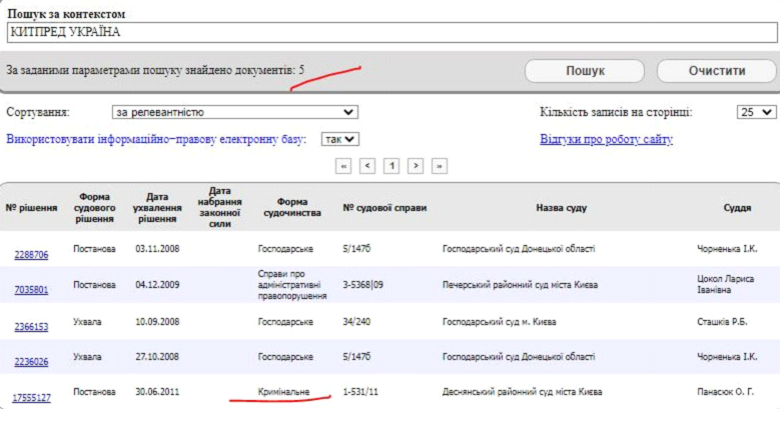Open decision number 2366153

click(x=31, y=326)
